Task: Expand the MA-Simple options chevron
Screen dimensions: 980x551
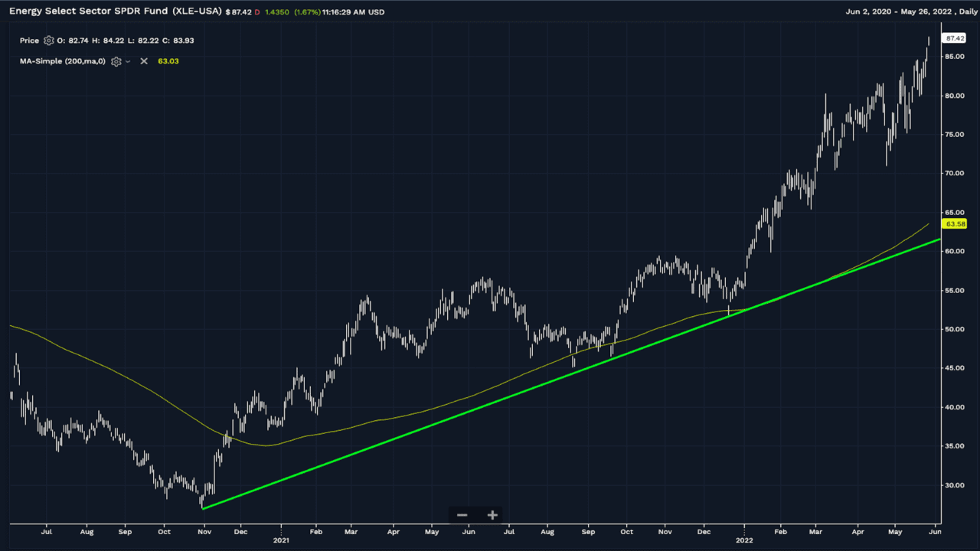Action: (128, 61)
